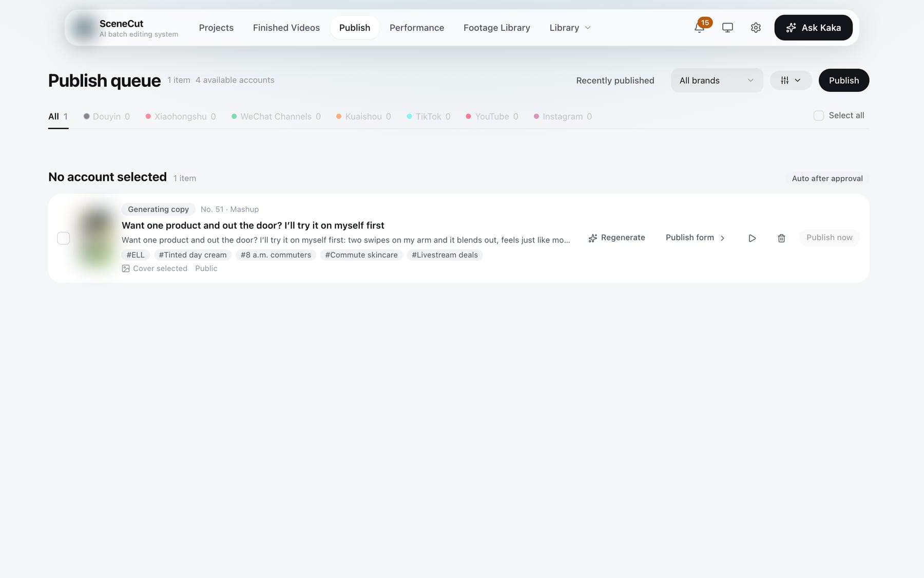Play the queued video preview
Screen dimensions: 924x578
tap(752, 238)
